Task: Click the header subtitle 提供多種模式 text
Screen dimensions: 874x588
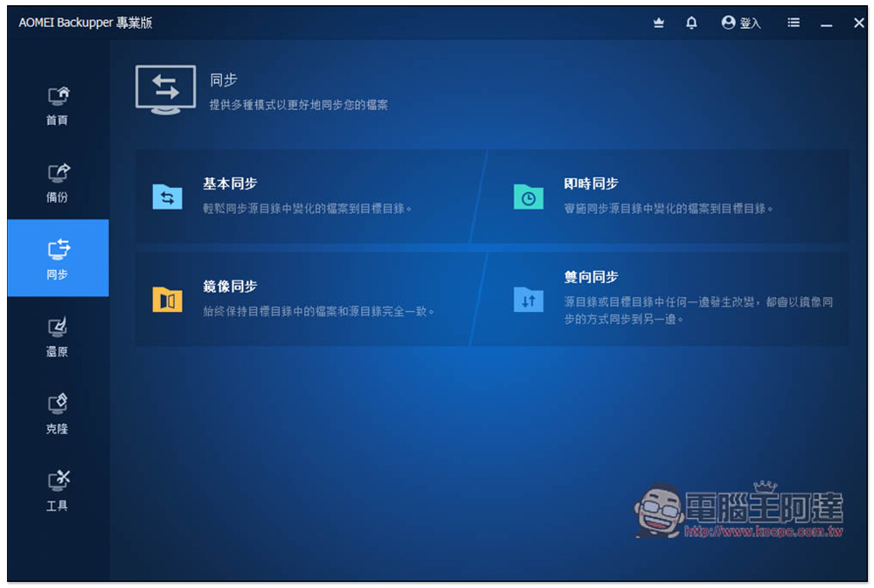Action: (299, 105)
